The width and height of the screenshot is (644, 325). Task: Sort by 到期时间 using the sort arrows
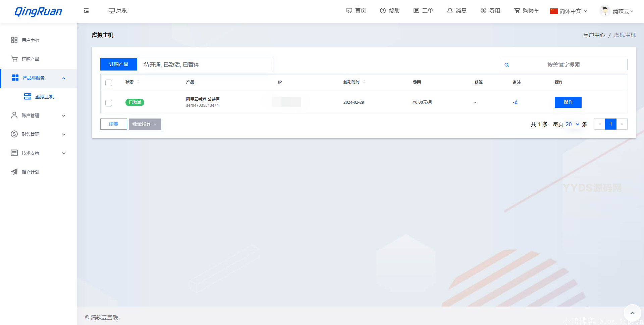coord(364,82)
